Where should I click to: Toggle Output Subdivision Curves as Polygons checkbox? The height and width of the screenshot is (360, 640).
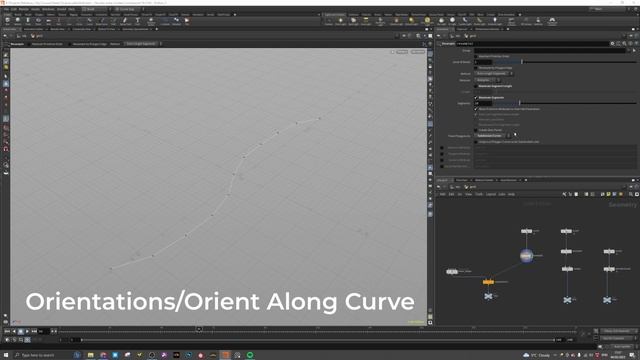[x=476, y=142]
